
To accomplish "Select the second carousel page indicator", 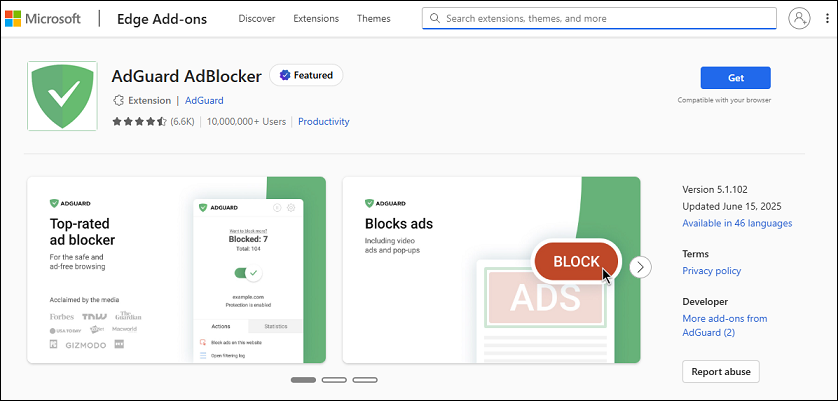I will [334, 380].
